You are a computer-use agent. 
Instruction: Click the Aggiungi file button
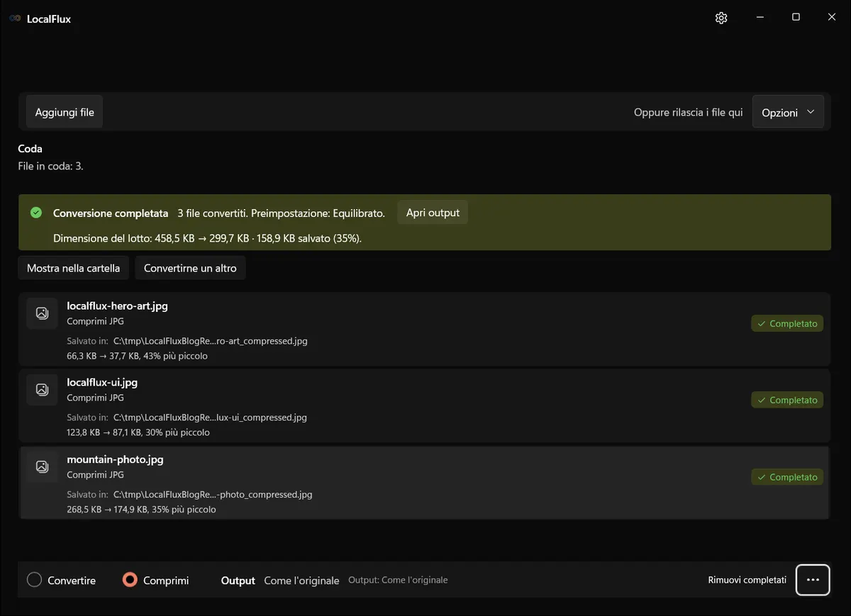pos(65,112)
